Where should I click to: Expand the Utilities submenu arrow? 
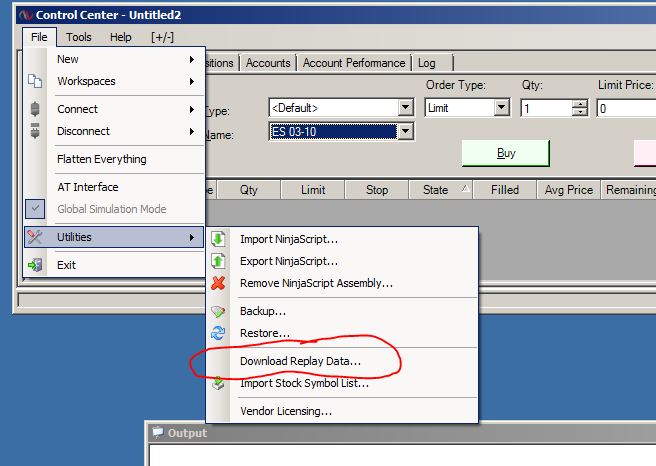point(192,237)
